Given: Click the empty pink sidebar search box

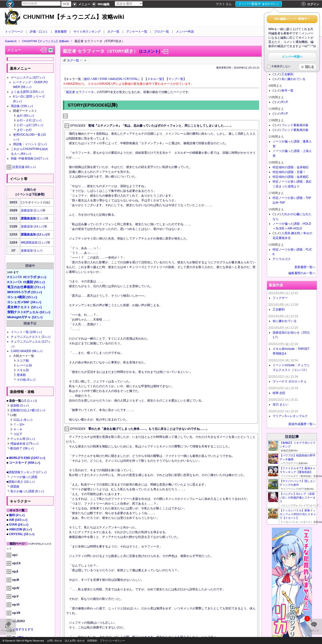Looking at the screenshot, I should click(30, 59).
